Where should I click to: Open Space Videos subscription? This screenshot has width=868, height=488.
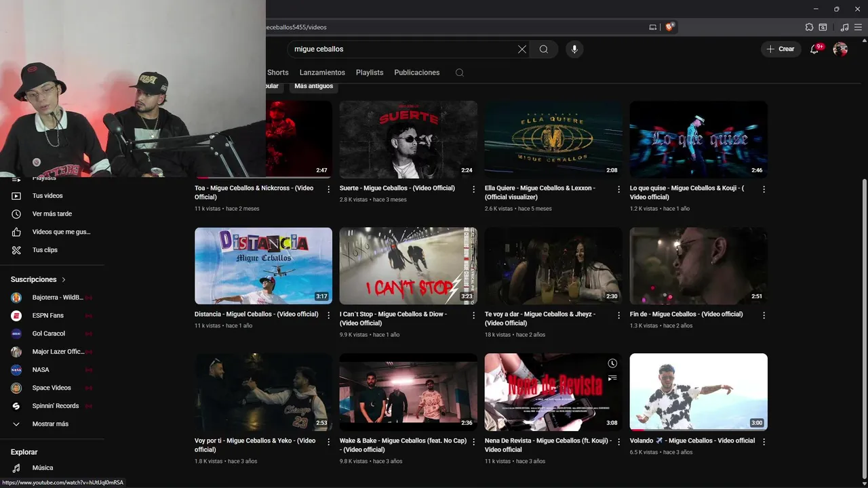click(52, 388)
